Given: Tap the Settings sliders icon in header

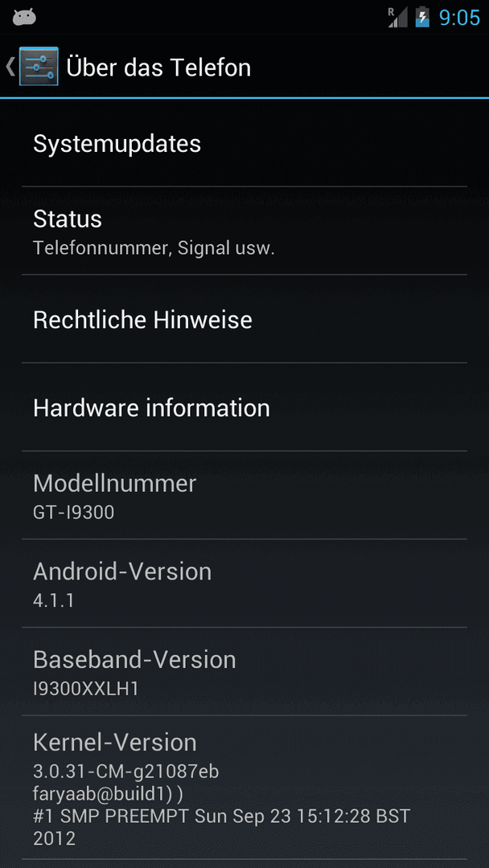Looking at the screenshot, I should click(39, 67).
